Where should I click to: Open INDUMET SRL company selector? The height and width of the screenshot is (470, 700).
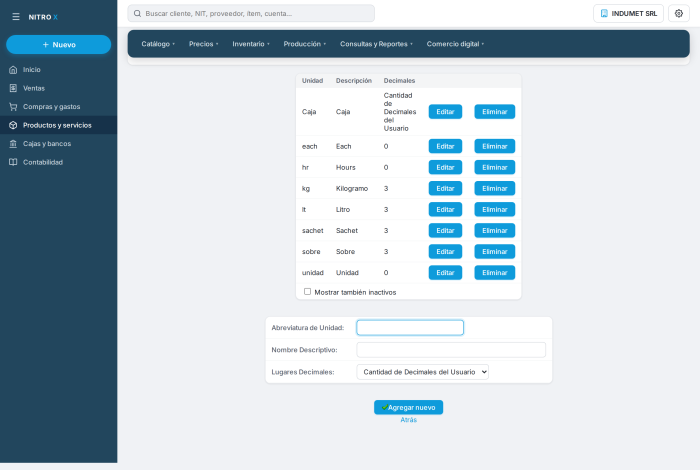(628, 13)
